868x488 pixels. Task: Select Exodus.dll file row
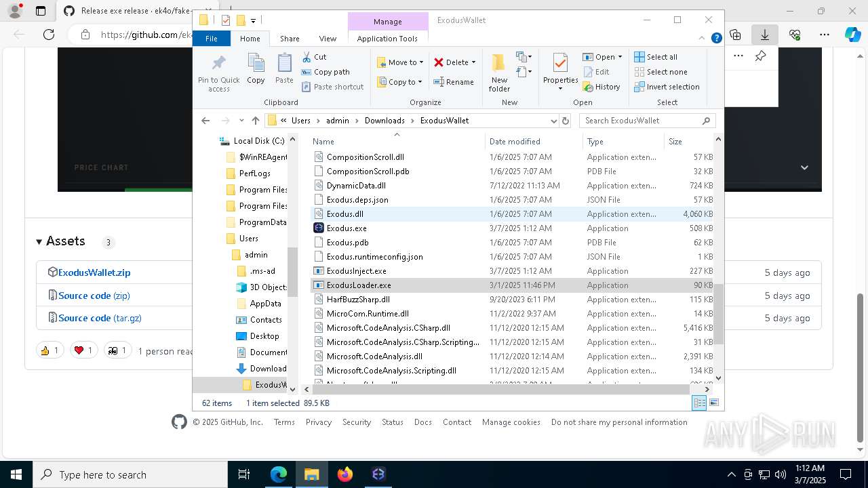tap(512, 214)
